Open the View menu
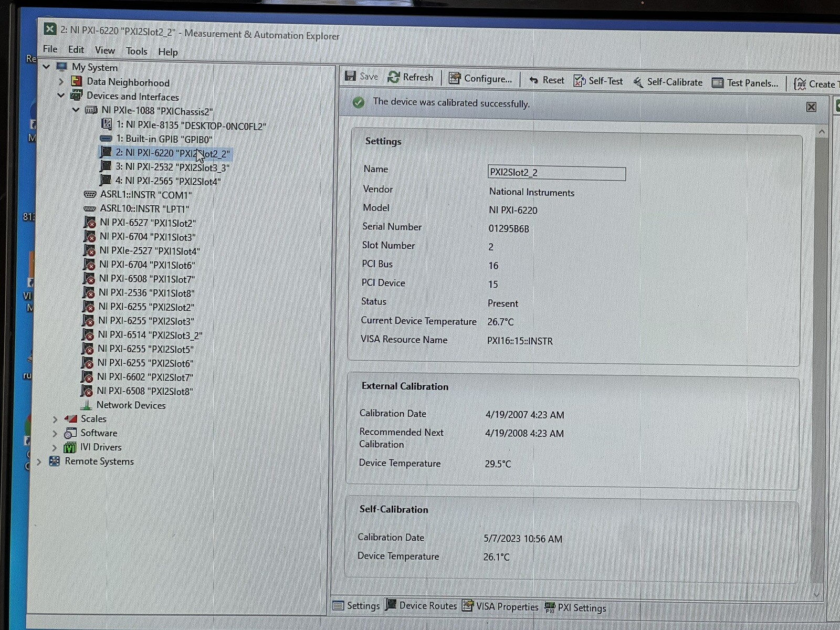The width and height of the screenshot is (840, 630). click(x=105, y=50)
